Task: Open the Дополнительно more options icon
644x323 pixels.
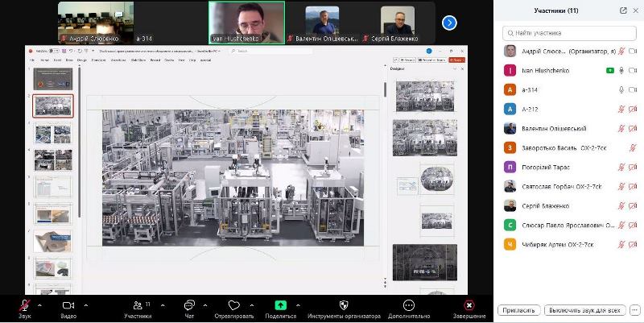Action: [409, 305]
